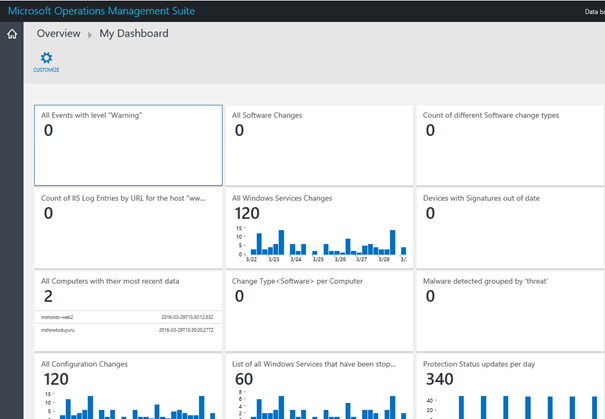Click the mshowto-web2 computer row

click(x=128, y=317)
